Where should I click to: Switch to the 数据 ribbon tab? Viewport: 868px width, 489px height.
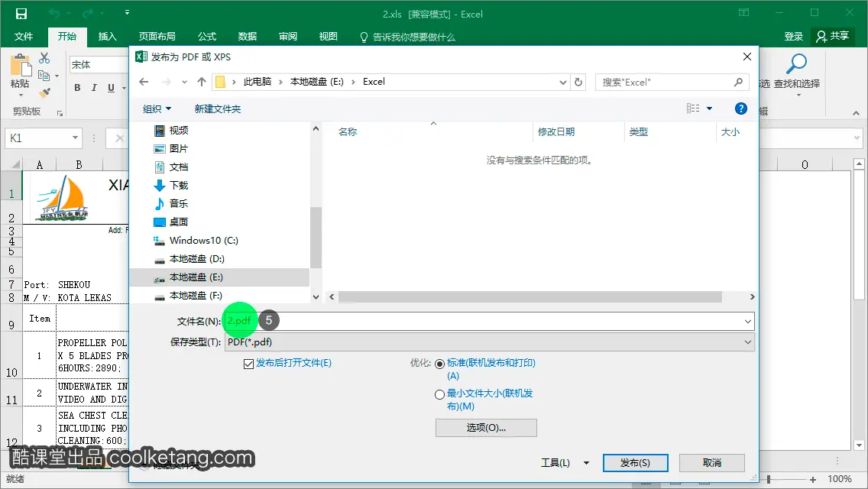[x=248, y=37]
